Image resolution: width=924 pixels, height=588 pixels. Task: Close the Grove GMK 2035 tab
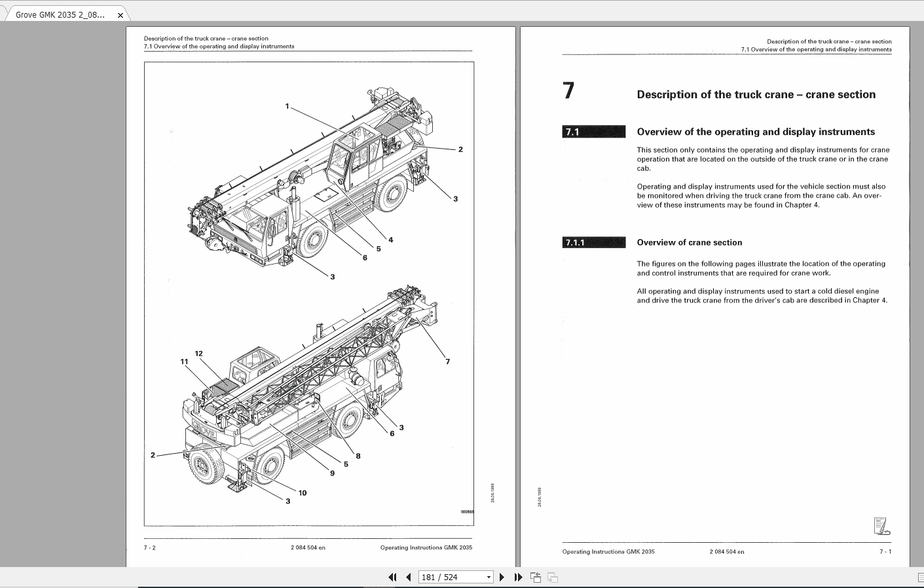(x=120, y=14)
